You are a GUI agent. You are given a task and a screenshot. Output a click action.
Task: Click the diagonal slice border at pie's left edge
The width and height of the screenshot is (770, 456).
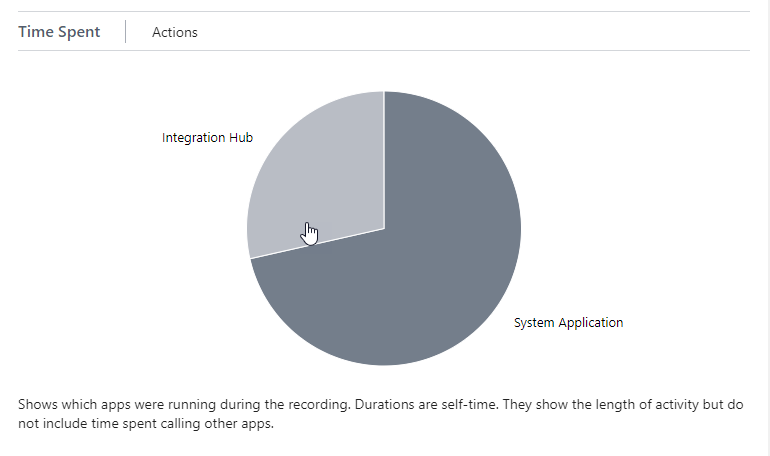[317, 243]
